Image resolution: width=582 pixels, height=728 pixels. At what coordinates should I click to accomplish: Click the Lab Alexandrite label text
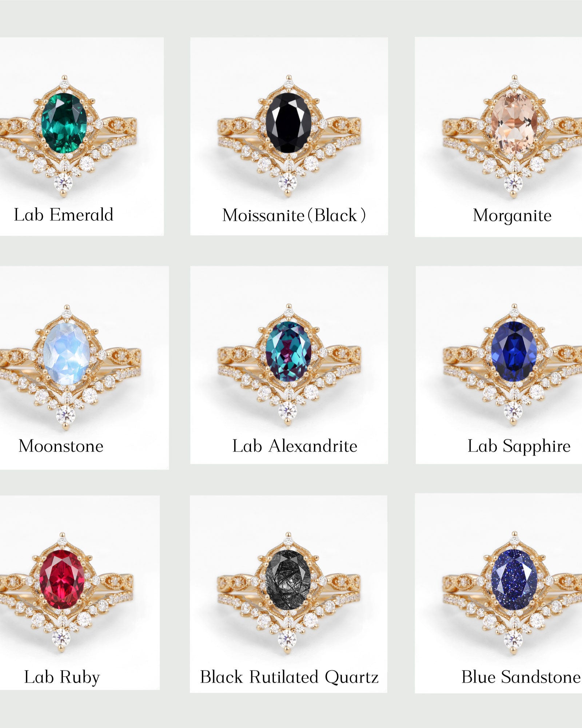[295, 446]
